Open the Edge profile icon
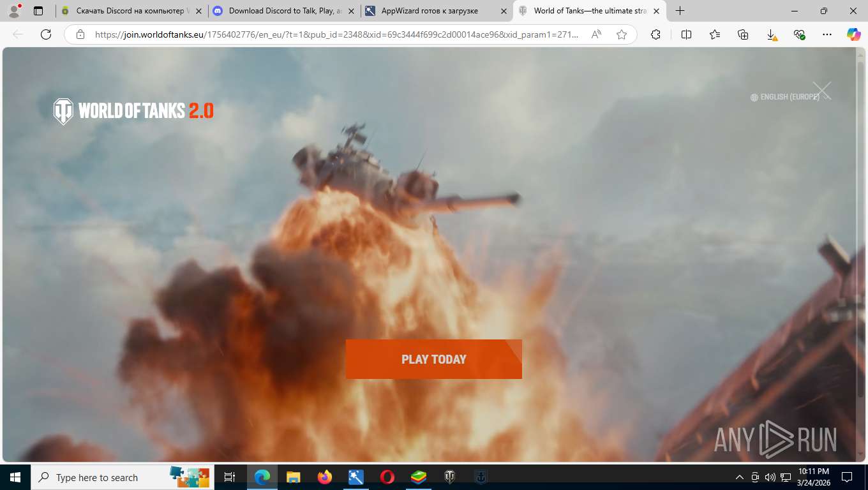This screenshot has width=868, height=490. (14, 11)
